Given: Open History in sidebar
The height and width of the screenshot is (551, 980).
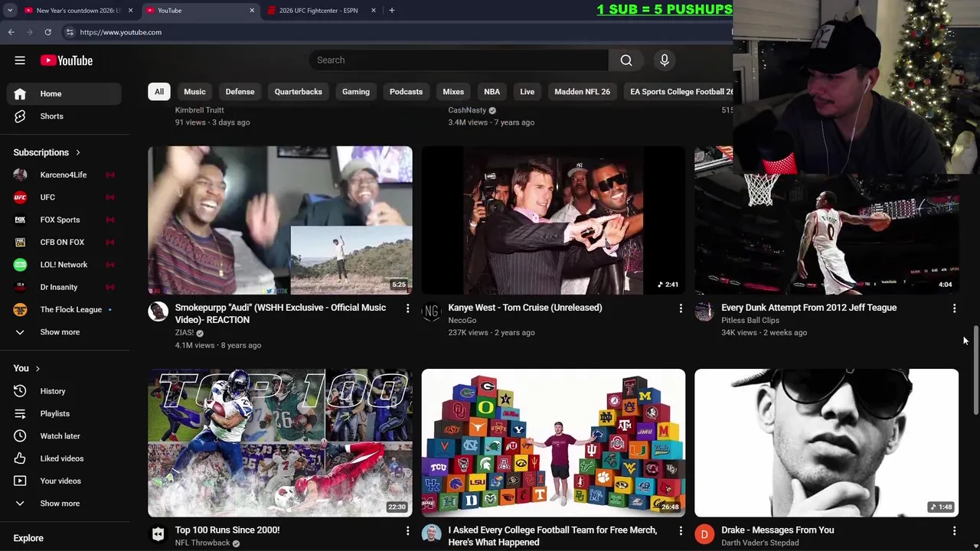Looking at the screenshot, I should [x=64, y=391].
